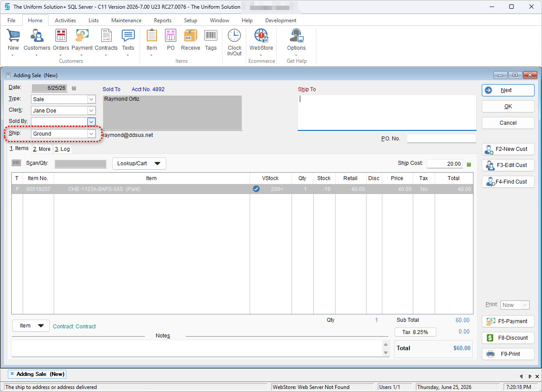This screenshot has width=542, height=392.
Task: Click the Acct No. 4892 text
Action: coord(148,89)
